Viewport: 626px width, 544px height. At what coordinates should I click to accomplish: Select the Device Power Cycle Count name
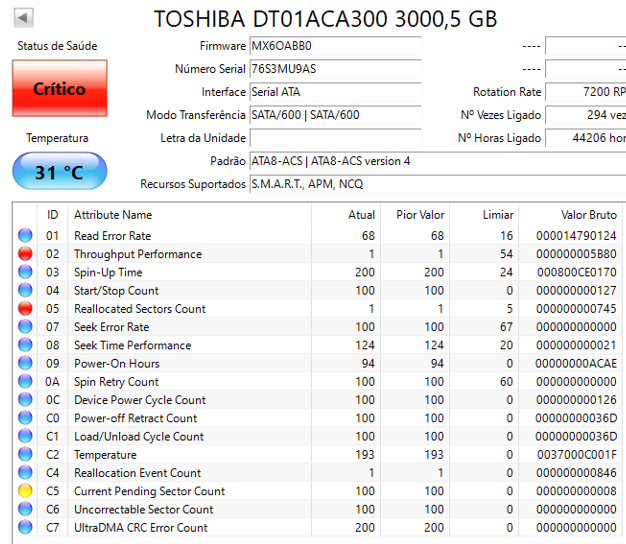[x=140, y=400]
